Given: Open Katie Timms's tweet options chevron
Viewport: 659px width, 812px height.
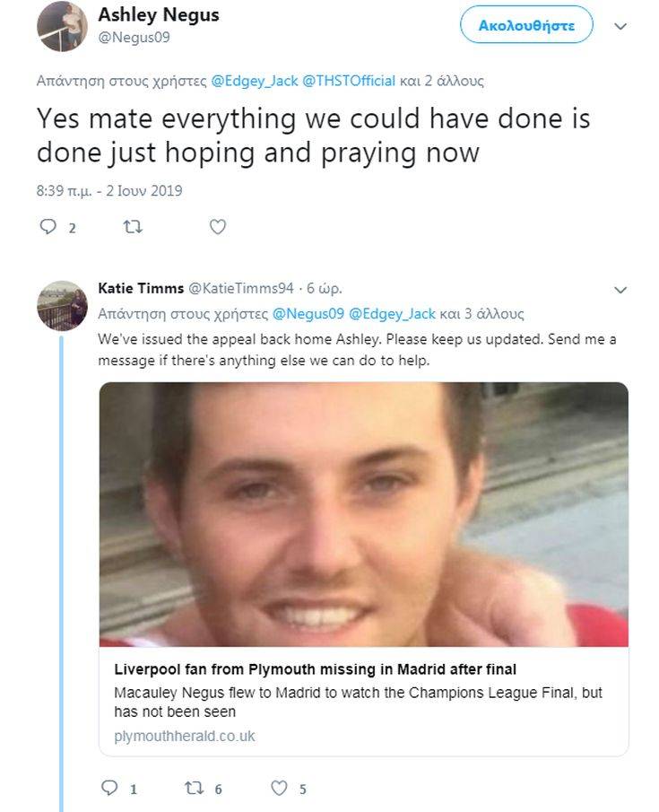Looking at the screenshot, I should point(620,289).
